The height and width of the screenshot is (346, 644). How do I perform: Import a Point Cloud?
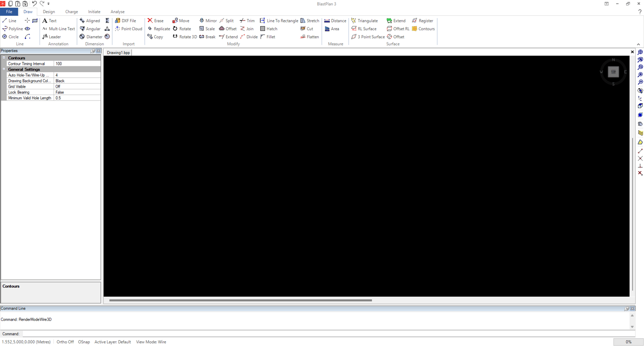128,29
